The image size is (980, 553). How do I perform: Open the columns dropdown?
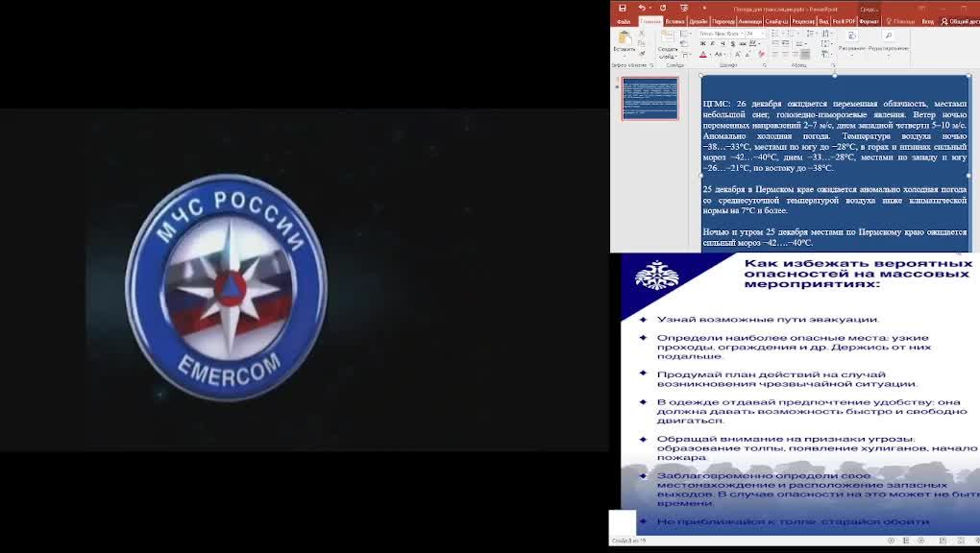click(x=800, y=43)
